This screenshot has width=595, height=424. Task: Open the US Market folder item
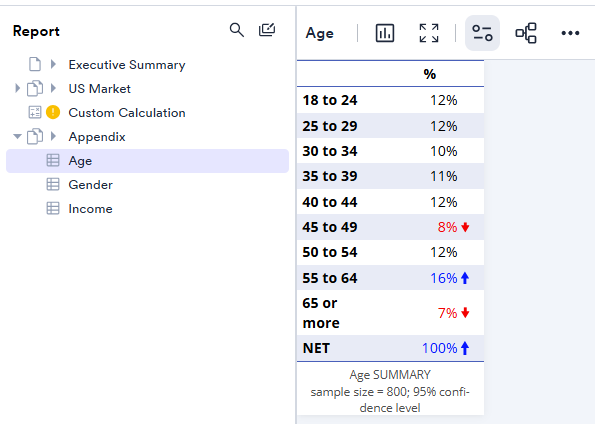pyautogui.click(x=99, y=88)
